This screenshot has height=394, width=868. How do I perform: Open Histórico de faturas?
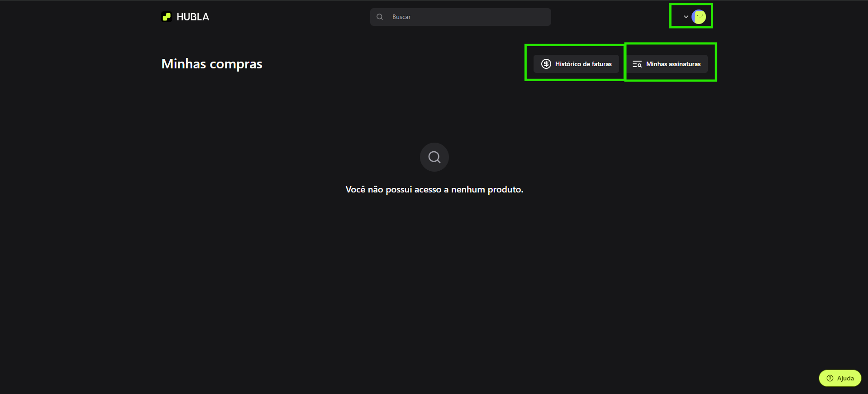tap(576, 64)
